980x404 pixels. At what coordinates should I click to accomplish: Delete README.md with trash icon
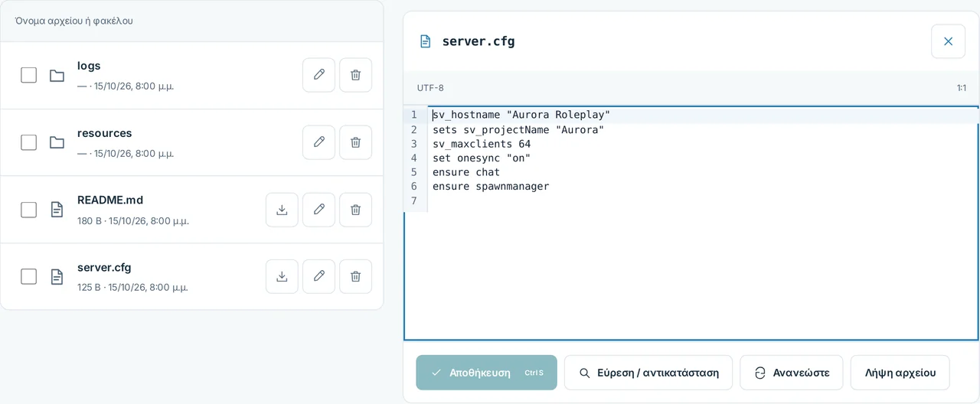(x=355, y=210)
